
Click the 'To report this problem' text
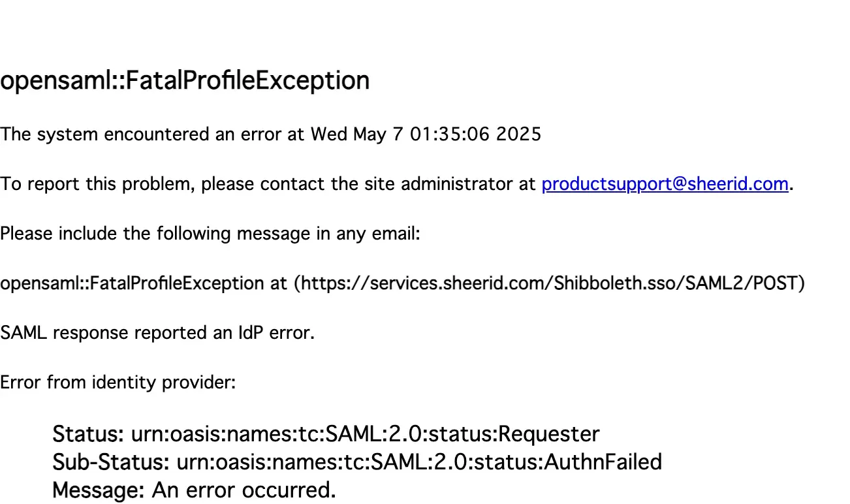[x=99, y=185]
